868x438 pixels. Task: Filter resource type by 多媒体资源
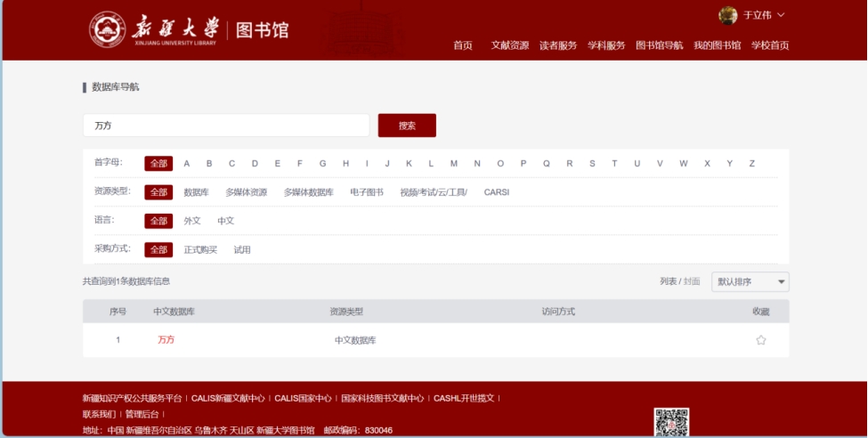247,192
